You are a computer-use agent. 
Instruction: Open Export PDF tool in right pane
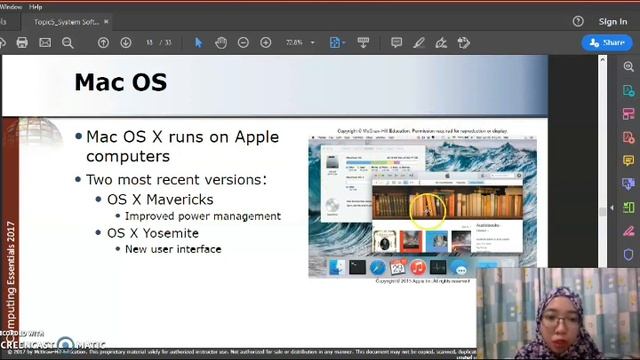point(629,90)
